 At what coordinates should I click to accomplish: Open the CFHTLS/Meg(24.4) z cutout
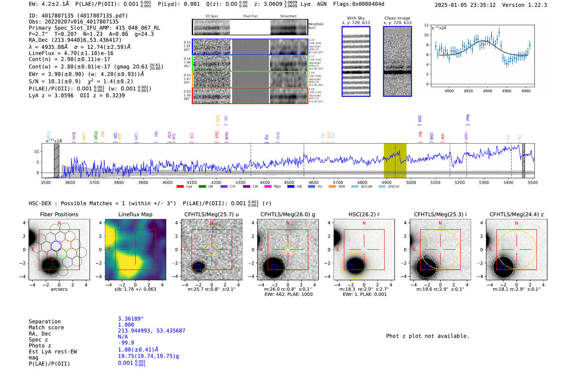pos(517,250)
